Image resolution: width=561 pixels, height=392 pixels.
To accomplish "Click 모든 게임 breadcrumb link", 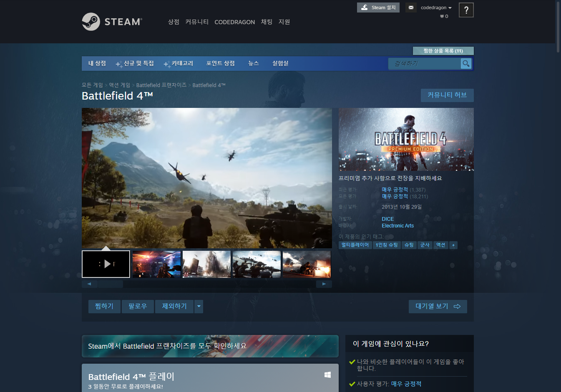I will pyautogui.click(x=92, y=85).
